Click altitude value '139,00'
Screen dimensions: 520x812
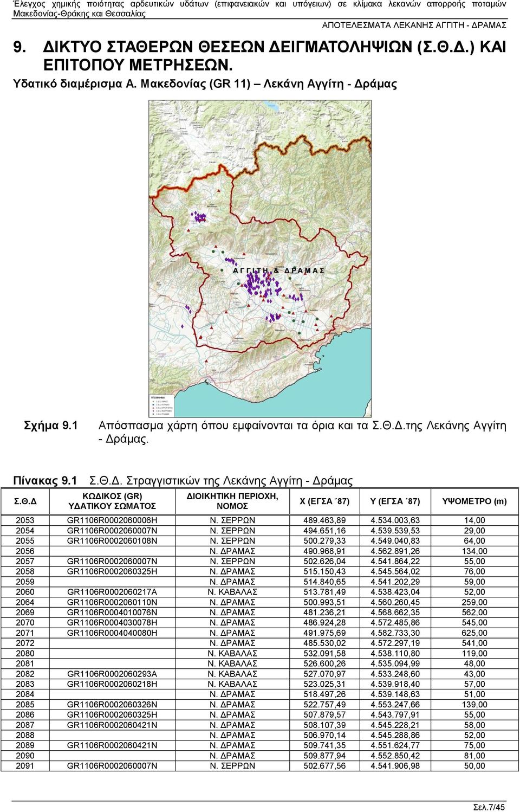[474, 705]
